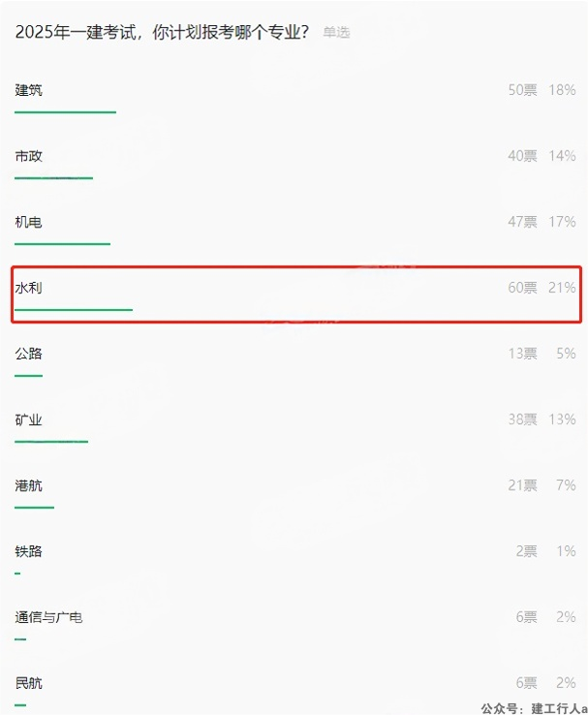This screenshot has height=715, width=588.
Task: Click the 公众号 建工行人 watermark
Action: (534, 708)
